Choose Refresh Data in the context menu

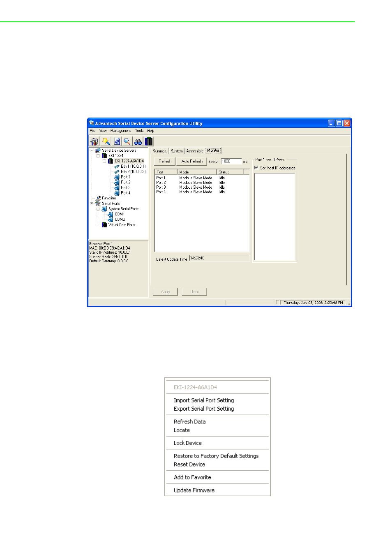coord(189,422)
